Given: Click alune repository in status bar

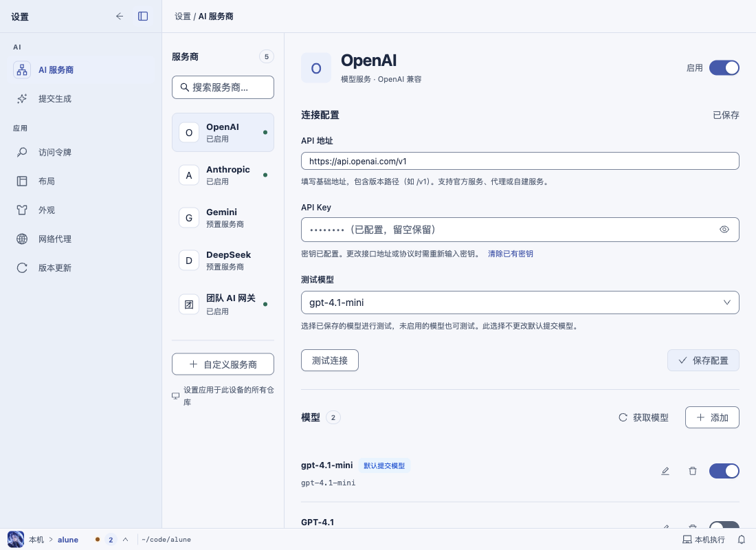Looking at the screenshot, I should [x=68, y=540].
